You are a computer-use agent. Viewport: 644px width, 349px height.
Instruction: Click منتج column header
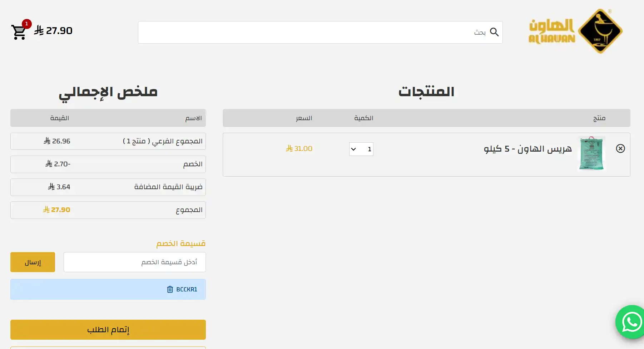click(599, 118)
